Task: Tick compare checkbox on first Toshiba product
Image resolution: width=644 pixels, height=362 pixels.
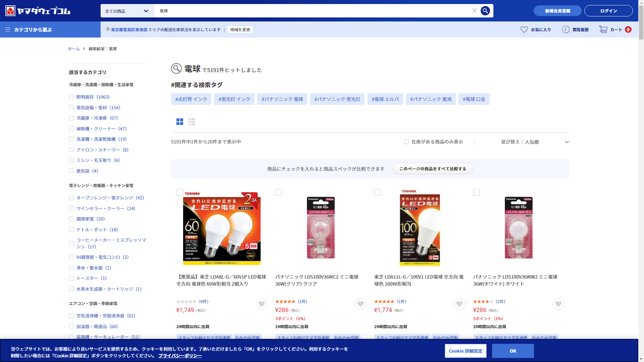Action: tap(180, 192)
